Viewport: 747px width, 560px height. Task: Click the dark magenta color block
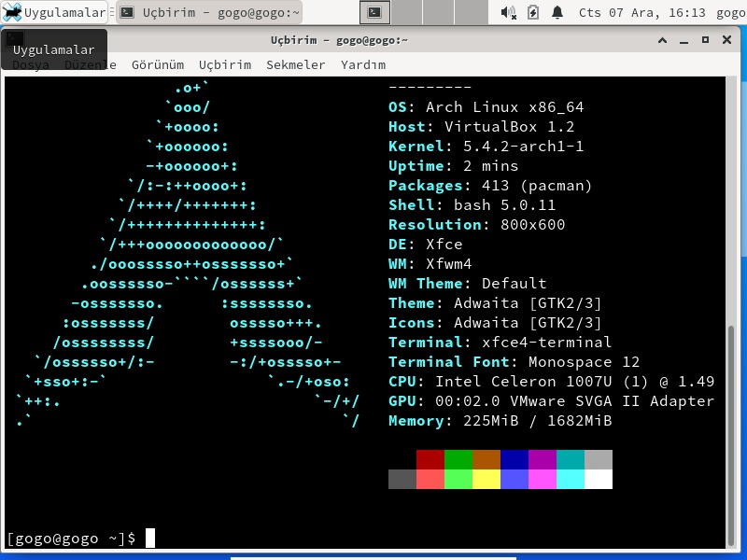pos(543,459)
